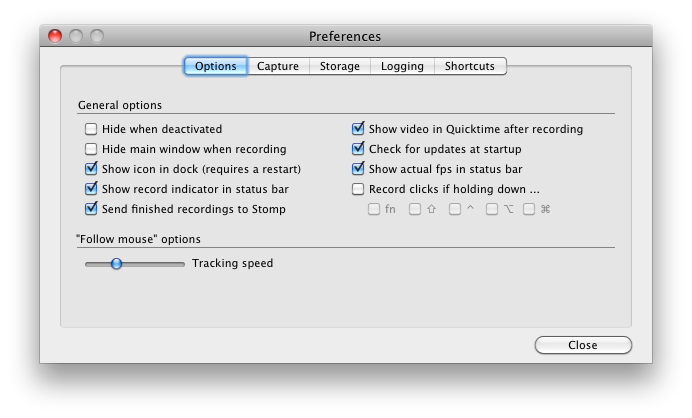The width and height of the screenshot is (692, 418).
Task: Go to the Shortcuts tab
Action: [469, 67]
